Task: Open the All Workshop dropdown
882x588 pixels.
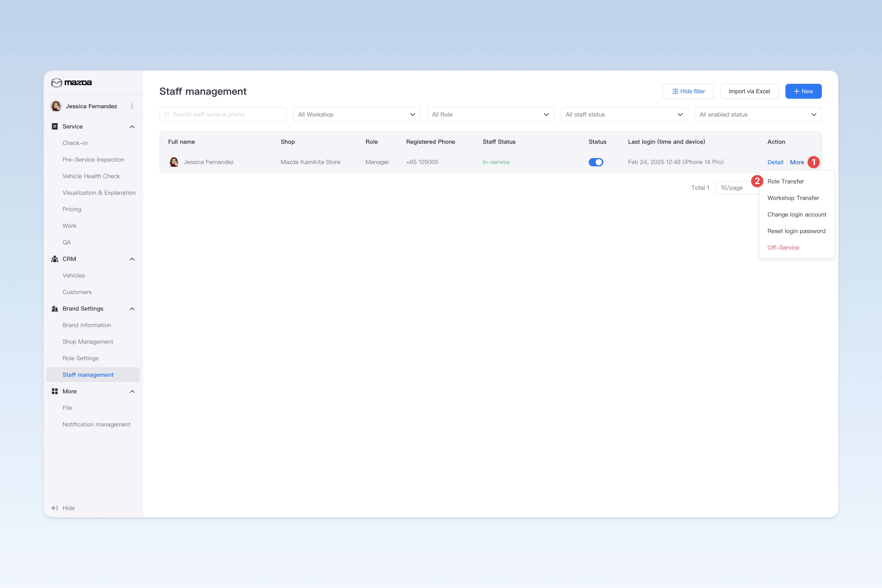Action: click(356, 114)
